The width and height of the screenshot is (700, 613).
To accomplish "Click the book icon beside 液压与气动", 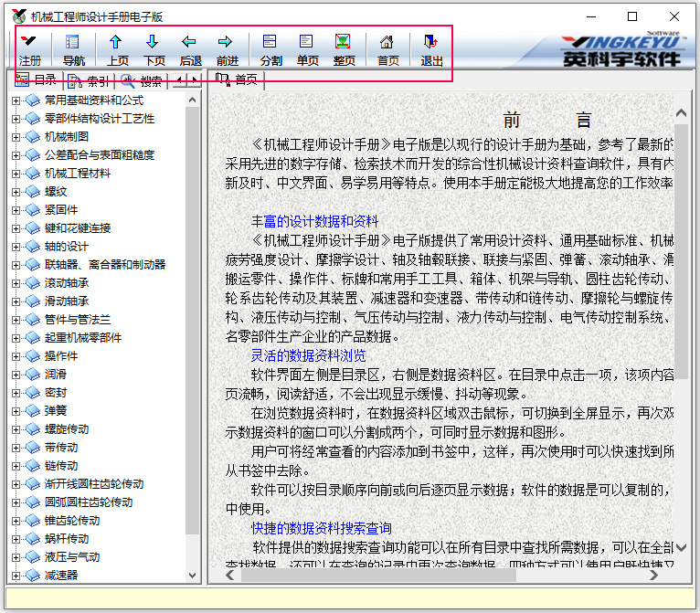I will (x=33, y=557).
